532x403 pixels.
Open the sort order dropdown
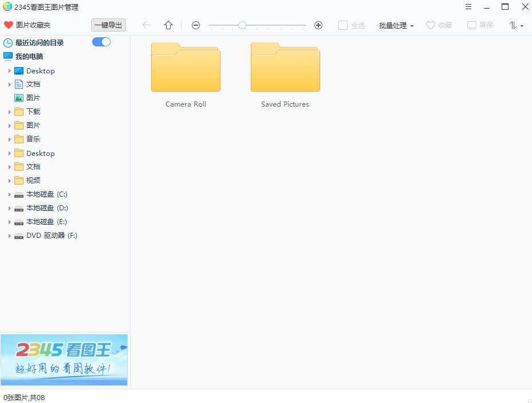(516, 25)
